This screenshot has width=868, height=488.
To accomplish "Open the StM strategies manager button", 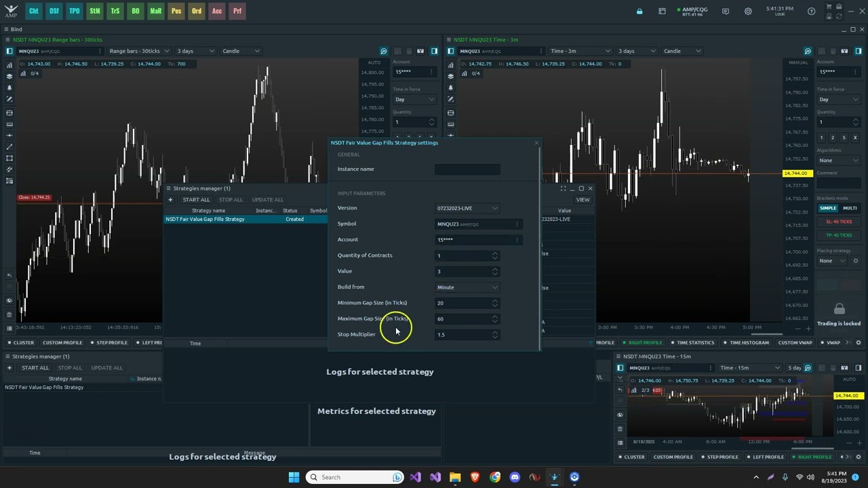I will pos(95,11).
